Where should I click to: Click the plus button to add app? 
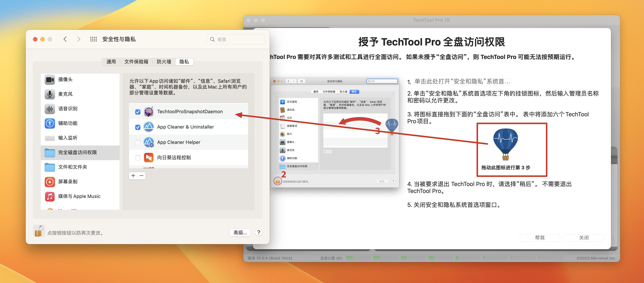[x=133, y=176]
